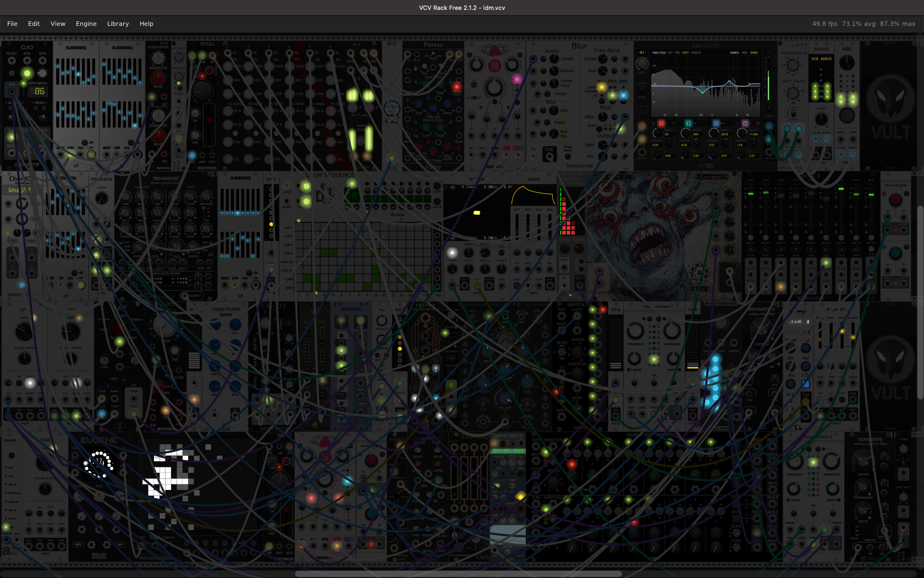Click the CLKD RUN input jack

pos(27,61)
